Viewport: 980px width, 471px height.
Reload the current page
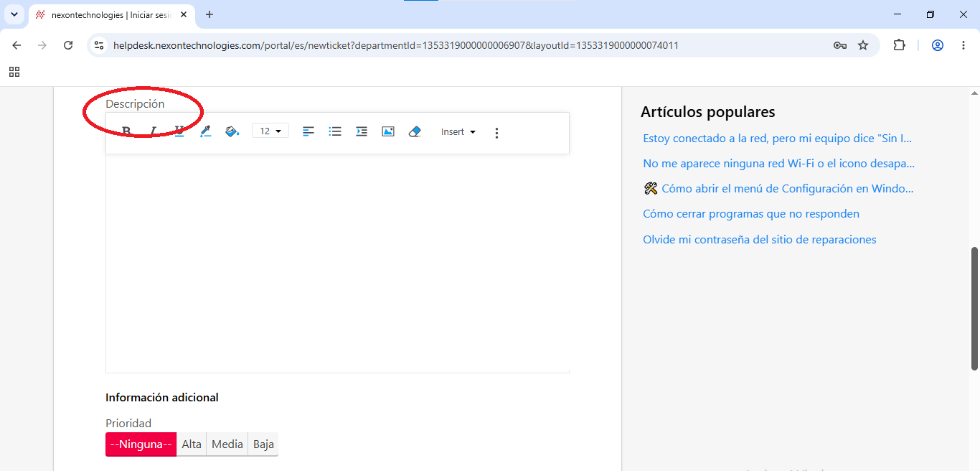coord(68,45)
